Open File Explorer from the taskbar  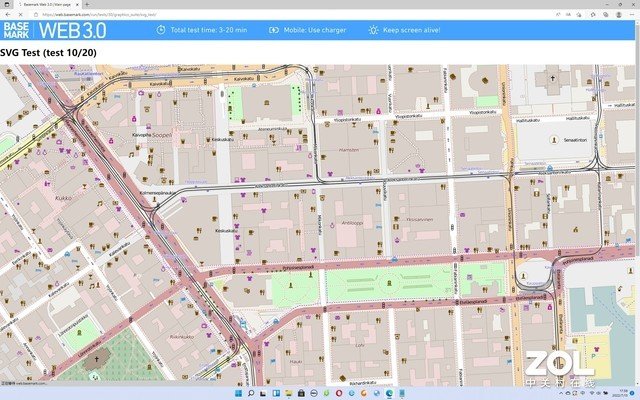(x=289, y=393)
